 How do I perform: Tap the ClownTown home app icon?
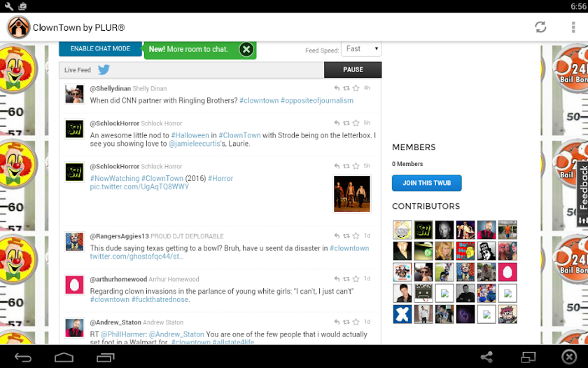[x=18, y=27]
